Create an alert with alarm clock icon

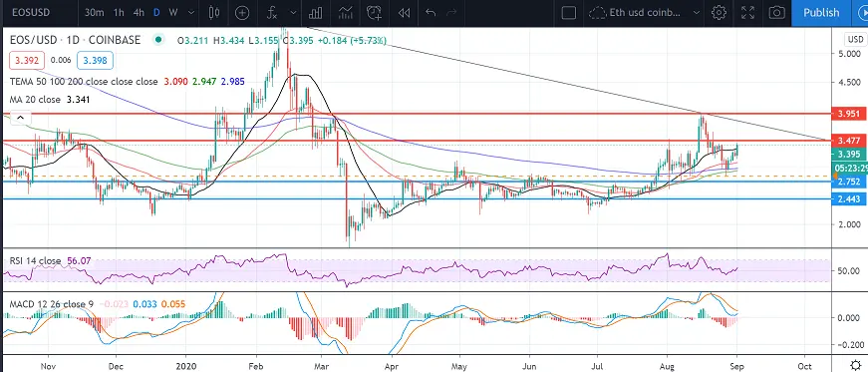click(x=375, y=13)
